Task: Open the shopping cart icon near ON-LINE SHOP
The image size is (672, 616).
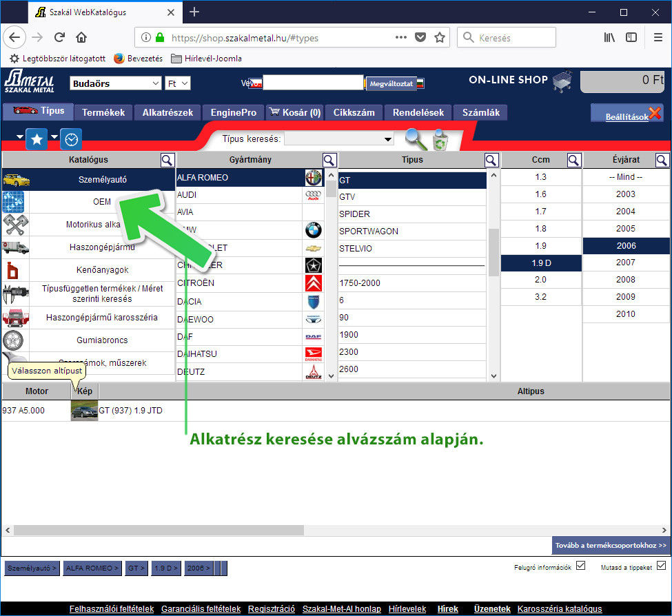Action: pyautogui.click(x=562, y=81)
